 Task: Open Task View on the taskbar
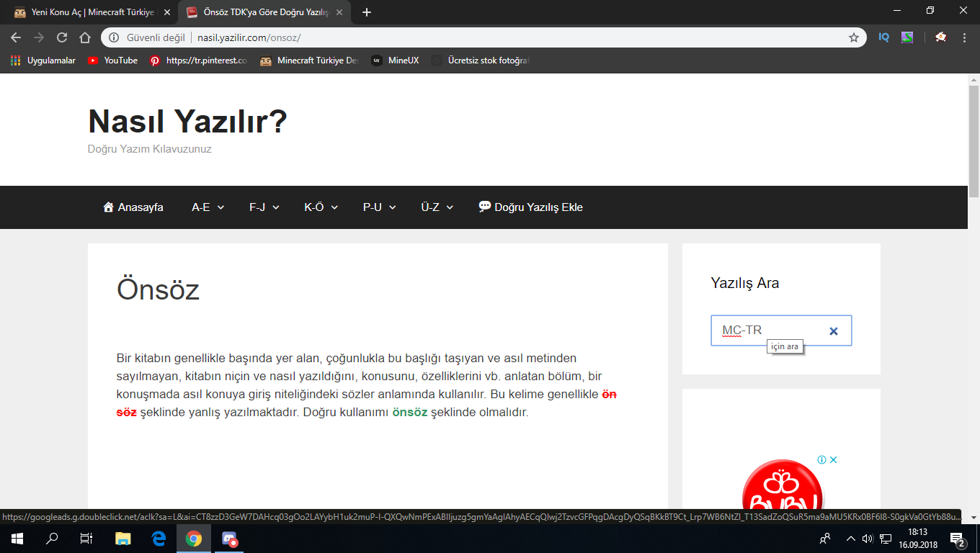pos(86,538)
